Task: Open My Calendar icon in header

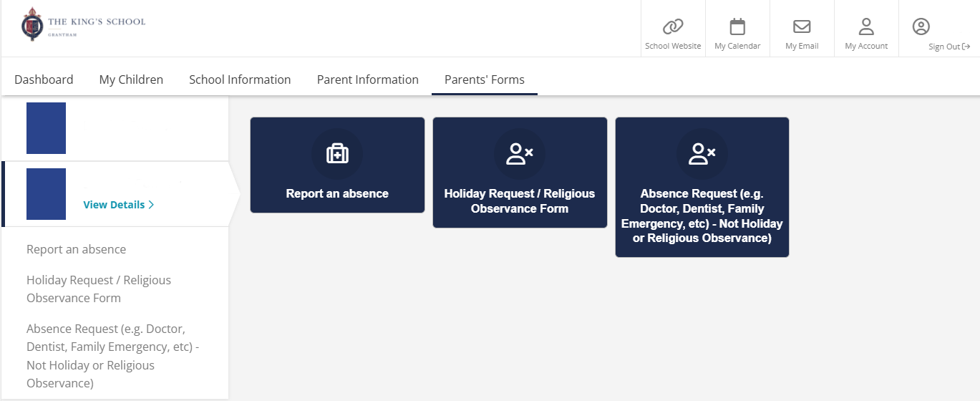Action: [x=737, y=27]
